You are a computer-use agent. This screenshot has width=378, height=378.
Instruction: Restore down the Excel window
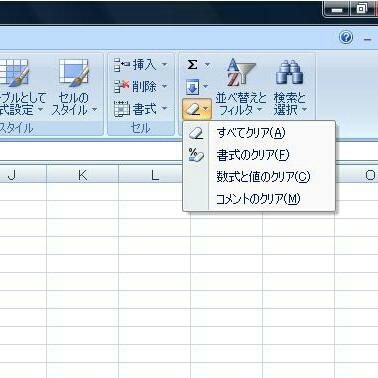[362, 9]
